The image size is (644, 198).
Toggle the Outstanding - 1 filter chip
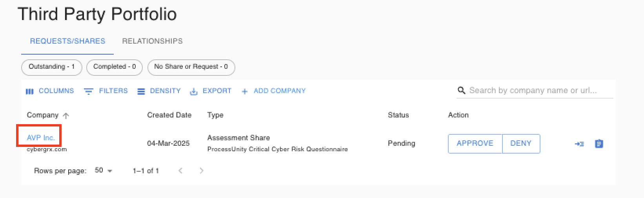51,67
